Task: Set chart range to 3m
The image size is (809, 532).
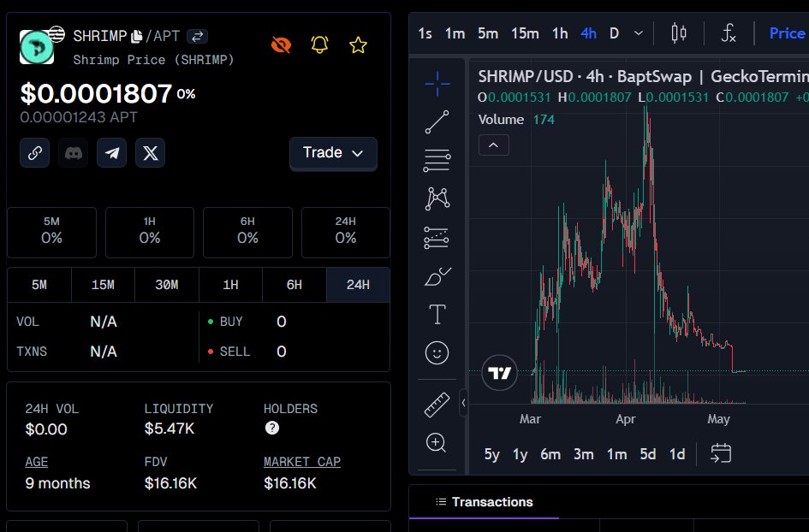Action: tap(584, 455)
